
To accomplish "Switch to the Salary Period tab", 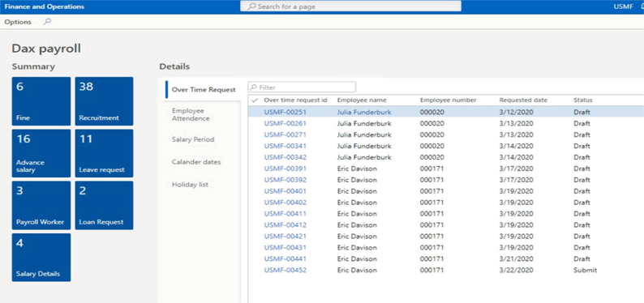I will [x=193, y=139].
